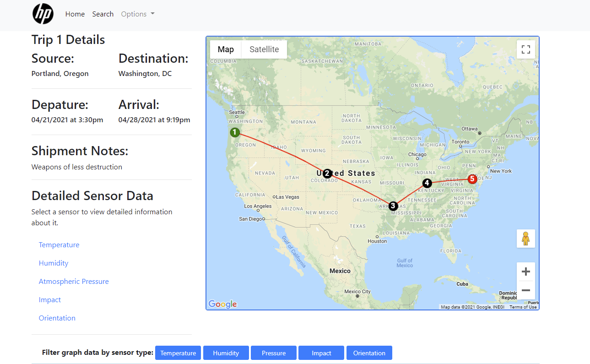The image size is (590, 364).
Task: Zoom out on the map
Action: point(525,290)
